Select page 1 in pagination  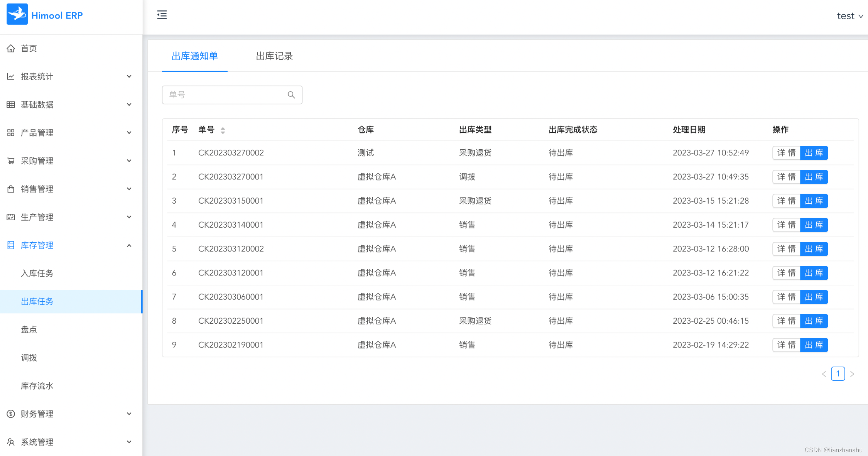coord(838,374)
